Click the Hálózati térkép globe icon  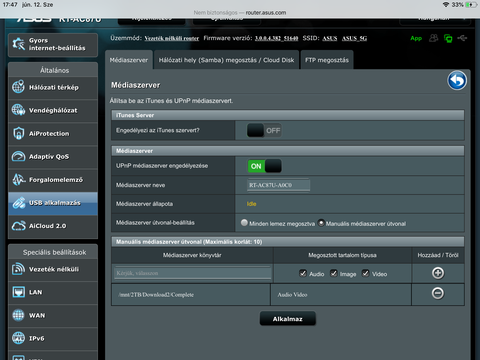(18, 87)
